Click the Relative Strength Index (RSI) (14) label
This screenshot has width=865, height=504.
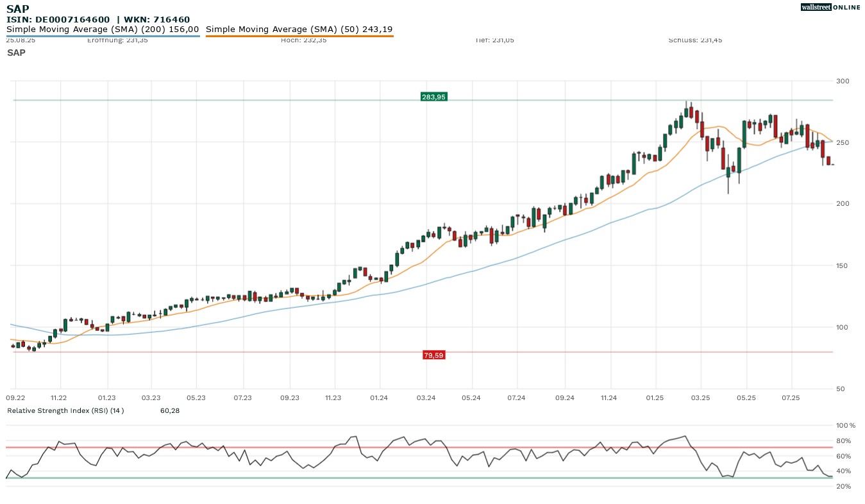[x=65, y=410]
